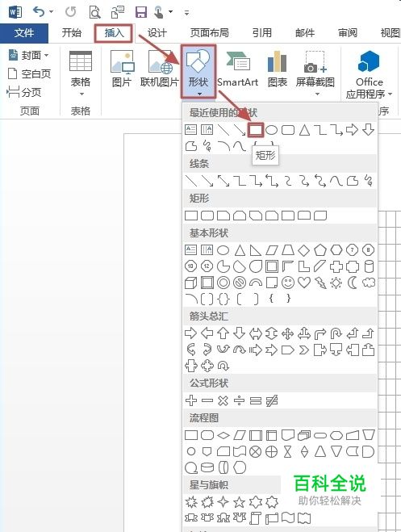Image resolution: width=401 pixels, height=532 pixels.
Task: Select the right arrow in recently used shapes
Action: coord(353,130)
